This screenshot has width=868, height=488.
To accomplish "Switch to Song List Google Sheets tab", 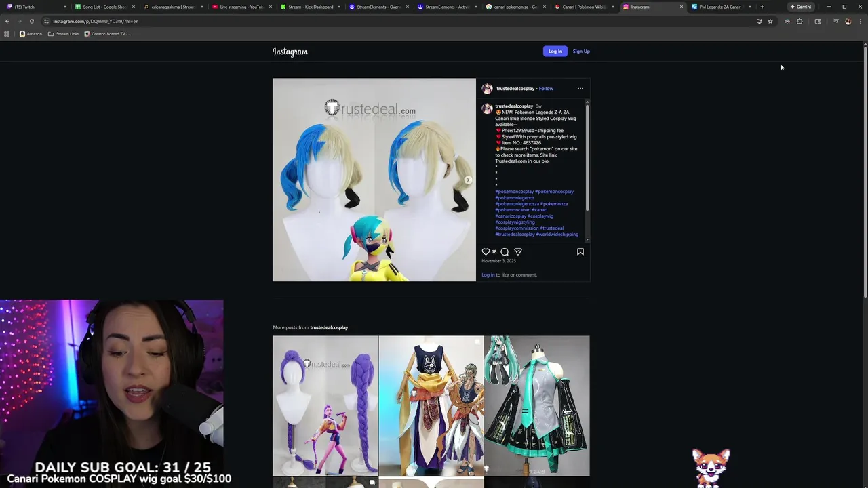I will [x=105, y=7].
